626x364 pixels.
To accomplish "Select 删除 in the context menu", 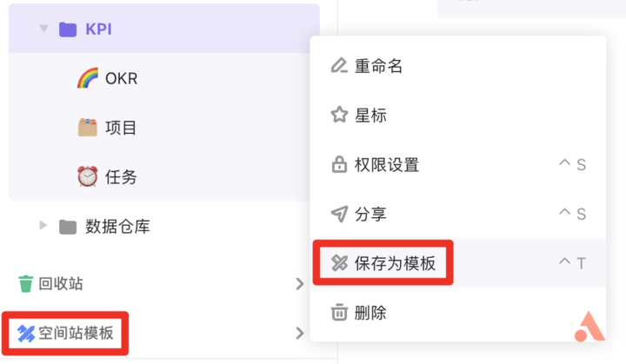I will tap(370, 313).
